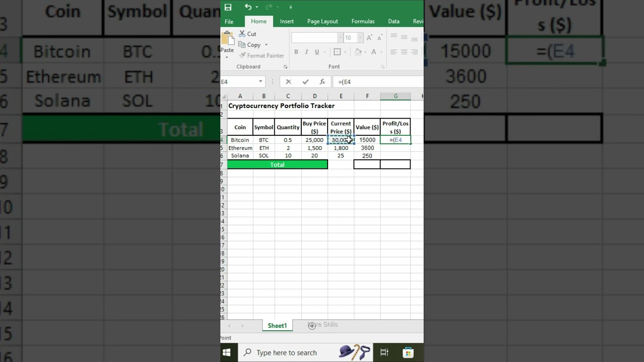Open the Formulas ribbon tab
This screenshot has width=644, height=362.
363,21
